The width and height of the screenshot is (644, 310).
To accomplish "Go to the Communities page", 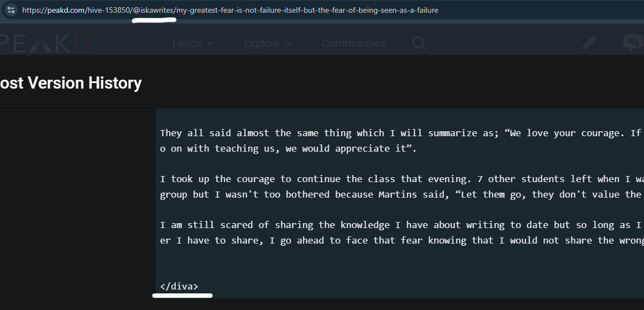I will (354, 43).
